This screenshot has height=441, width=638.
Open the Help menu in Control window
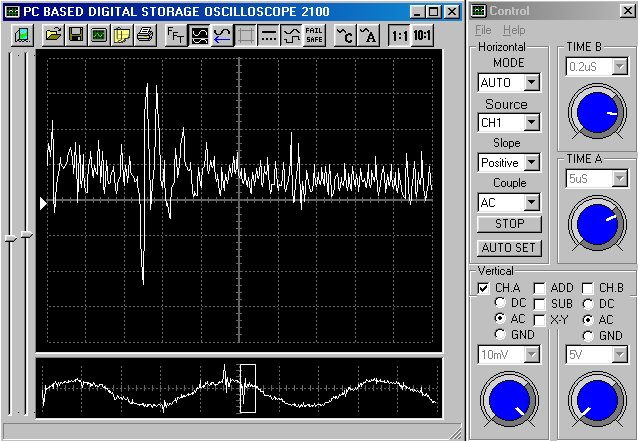pyautogui.click(x=513, y=31)
